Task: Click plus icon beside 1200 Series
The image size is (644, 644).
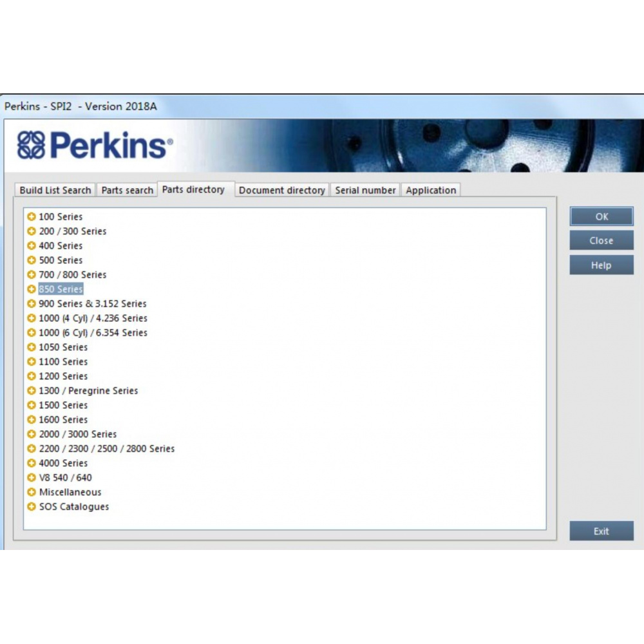Action: coord(31,376)
